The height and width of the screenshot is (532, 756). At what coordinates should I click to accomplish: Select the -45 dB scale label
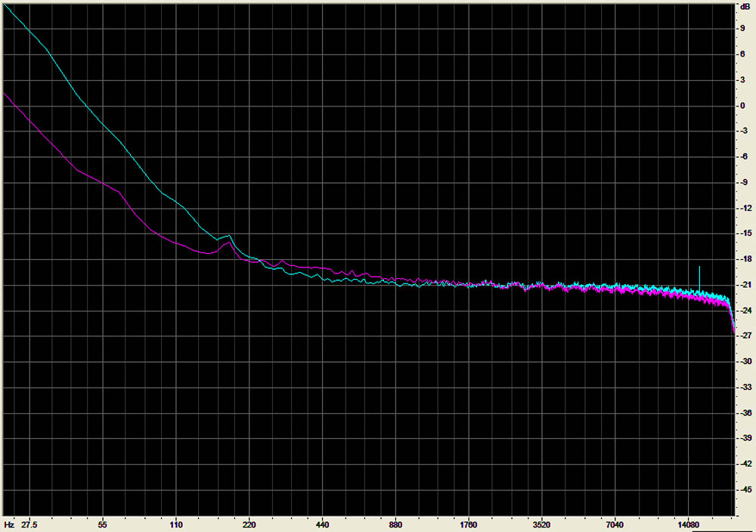(x=745, y=490)
